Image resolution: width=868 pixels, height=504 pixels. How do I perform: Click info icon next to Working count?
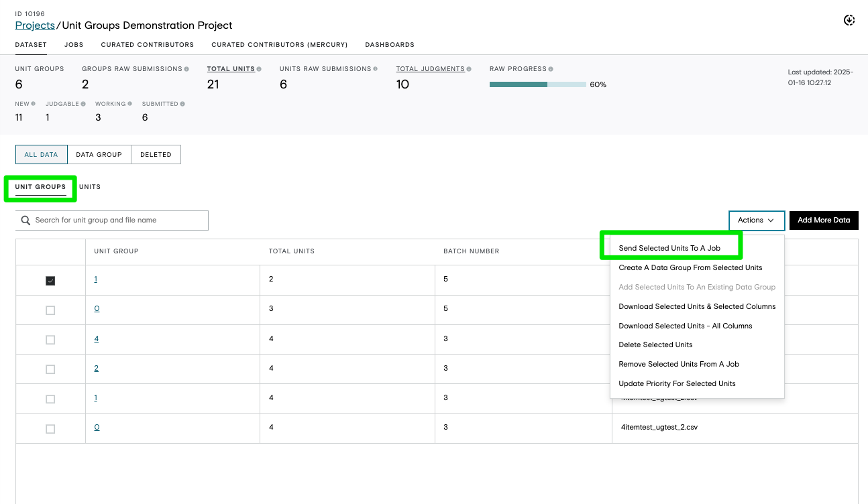tap(131, 104)
